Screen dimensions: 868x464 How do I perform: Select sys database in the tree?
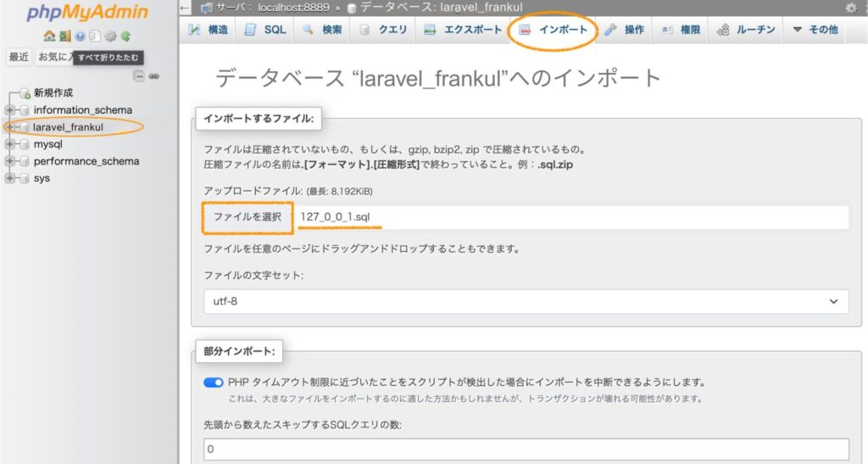tap(42, 178)
